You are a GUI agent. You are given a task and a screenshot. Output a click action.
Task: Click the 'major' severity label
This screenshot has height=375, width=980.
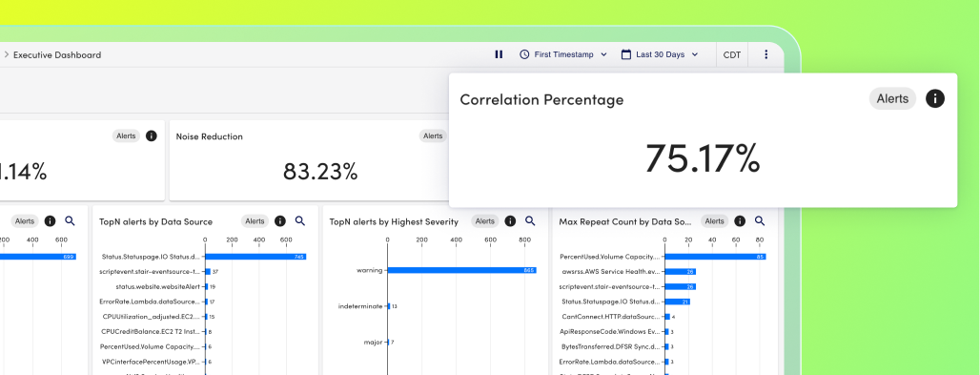tap(373, 343)
